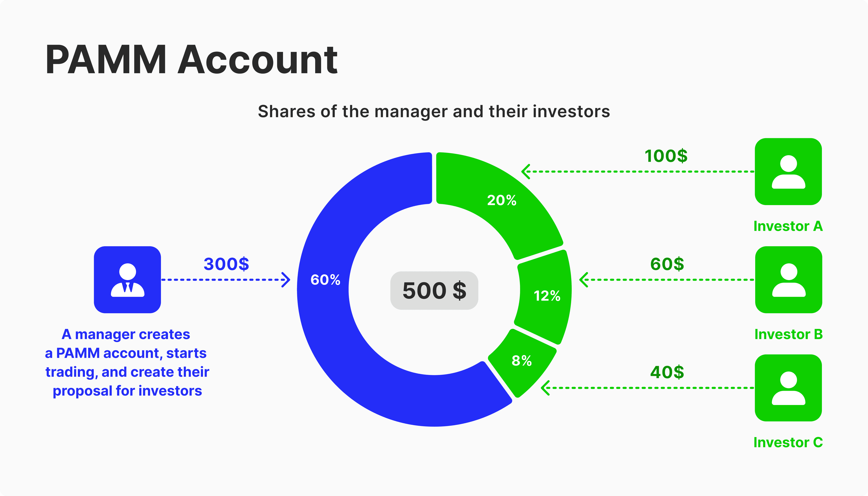
Task: Click the 60$ amount label
Action: (667, 264)
